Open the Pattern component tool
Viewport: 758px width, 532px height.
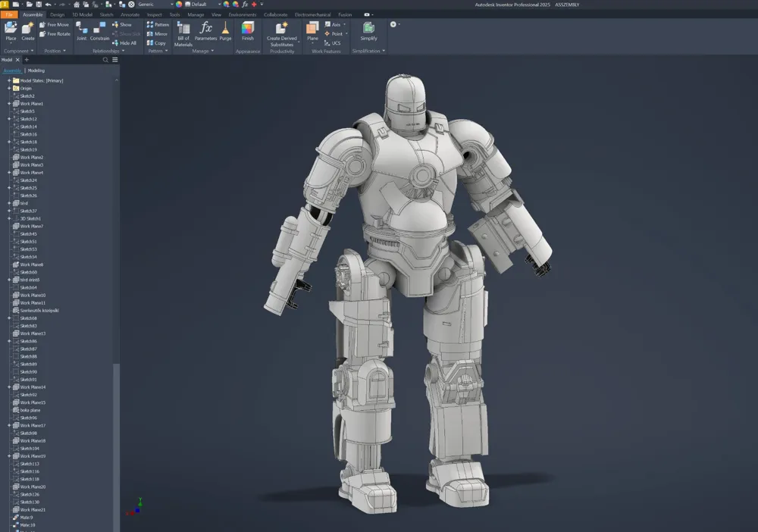point(158,25)
